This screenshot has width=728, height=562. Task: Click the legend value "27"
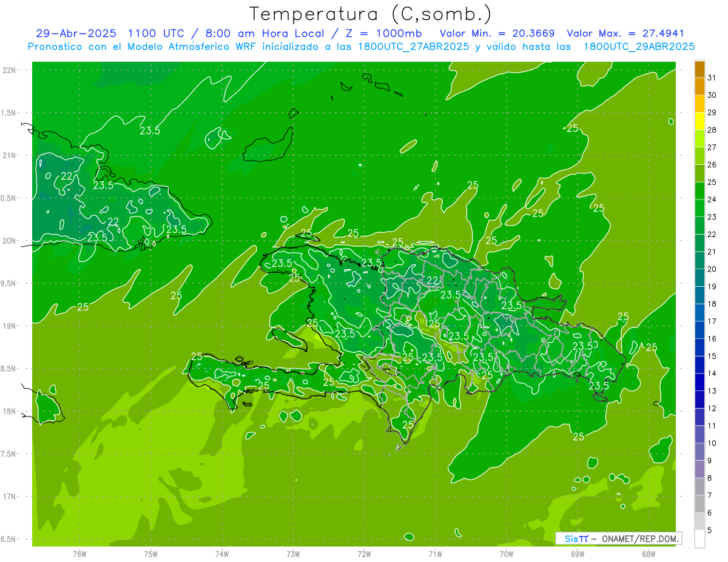point(712,147)
